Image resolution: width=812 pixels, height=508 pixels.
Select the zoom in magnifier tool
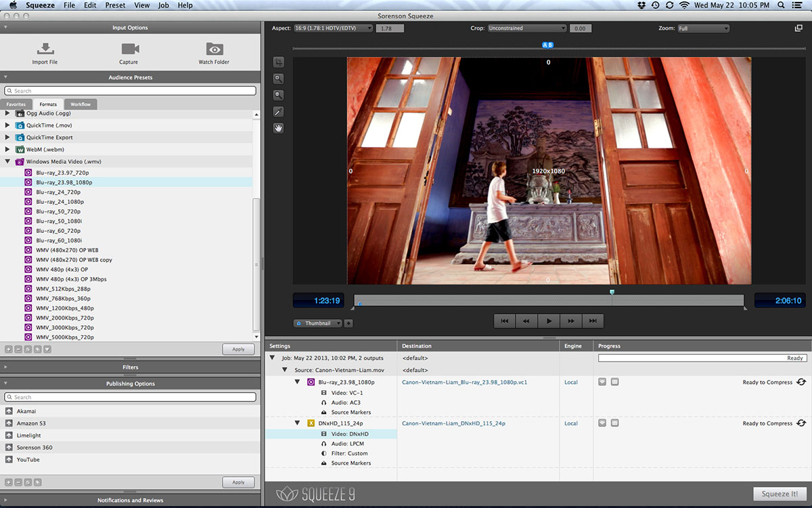[x=278, y=79]
